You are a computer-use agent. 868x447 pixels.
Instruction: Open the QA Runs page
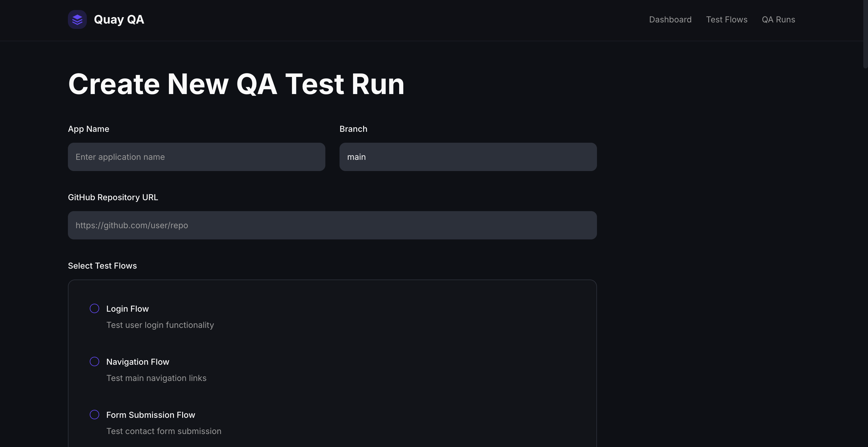click(x=778, y=19)
